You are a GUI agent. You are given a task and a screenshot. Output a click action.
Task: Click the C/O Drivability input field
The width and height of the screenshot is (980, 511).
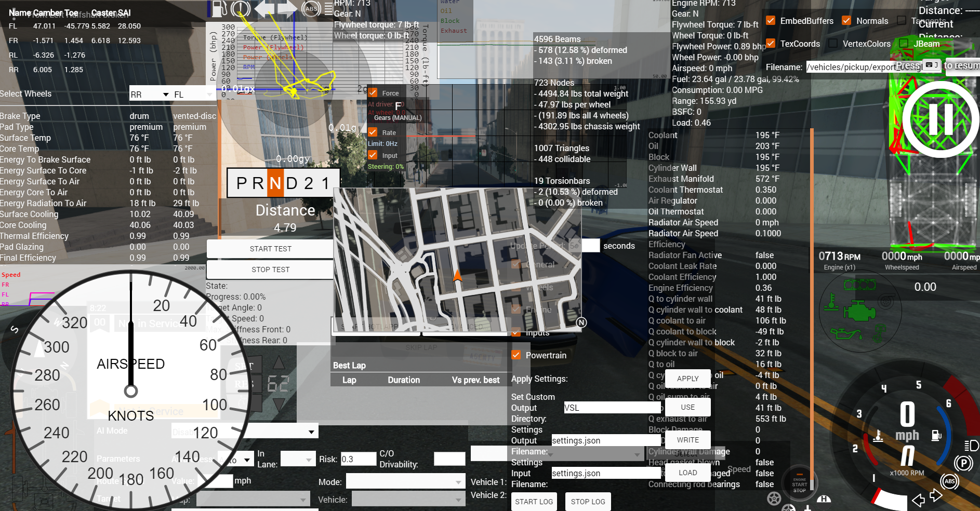tap(449, 459)
